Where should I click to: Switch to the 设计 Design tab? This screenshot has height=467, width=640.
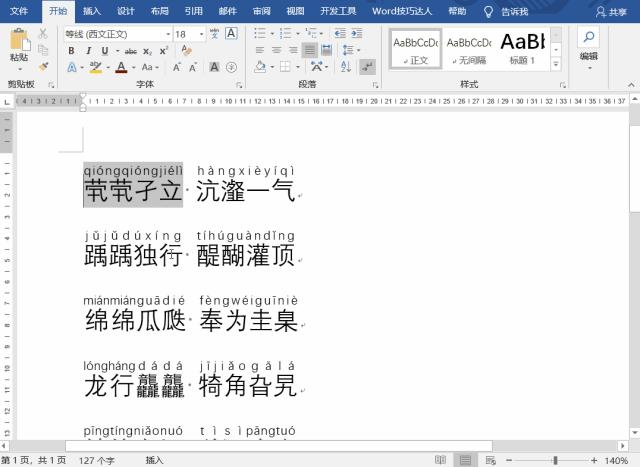(126, 11)
